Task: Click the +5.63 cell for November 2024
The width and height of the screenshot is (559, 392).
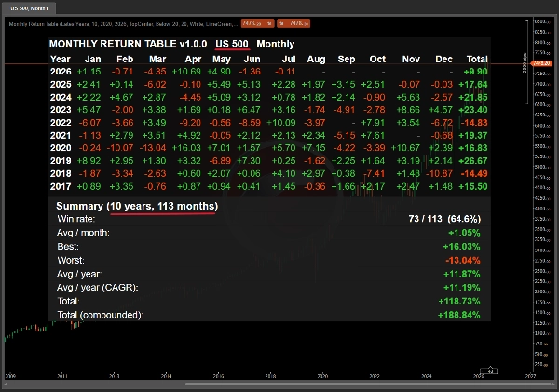Action: [409, 97]
